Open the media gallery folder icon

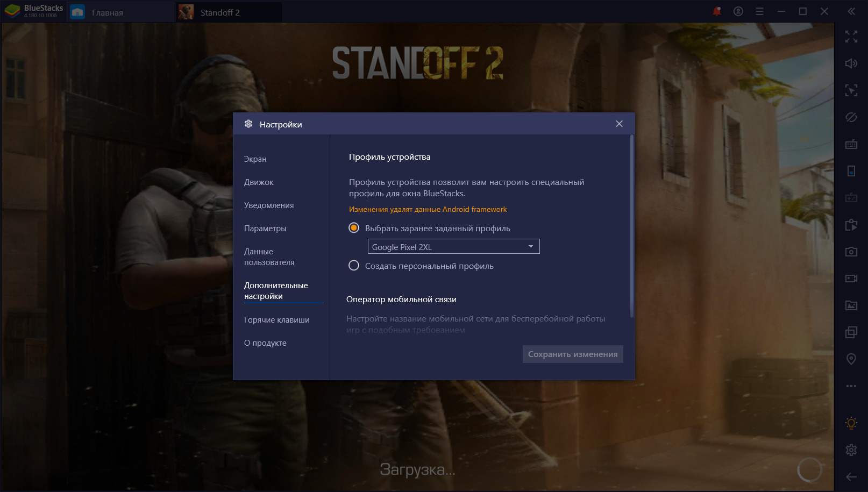tap(851, 305)
